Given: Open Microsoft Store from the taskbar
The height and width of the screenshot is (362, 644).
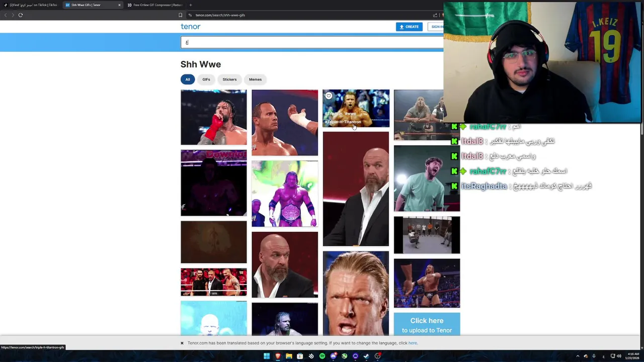Looking at the screenshot, I should coord(300,356).
